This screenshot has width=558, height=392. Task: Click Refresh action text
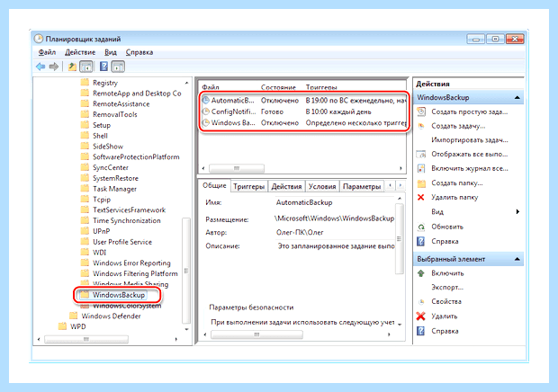[x=447, y=227]
